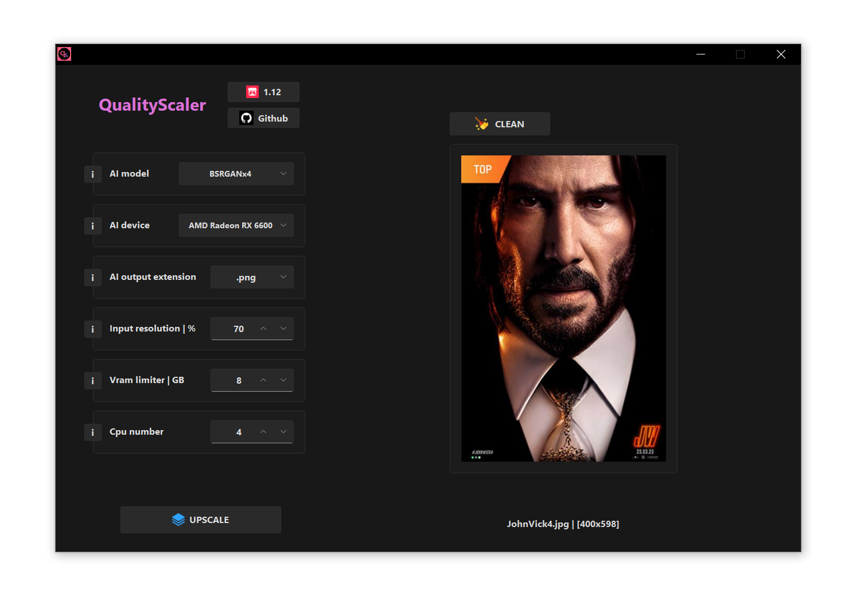
Task: Start processing with the UPSCALE button
Action: [x=201, y=520]
